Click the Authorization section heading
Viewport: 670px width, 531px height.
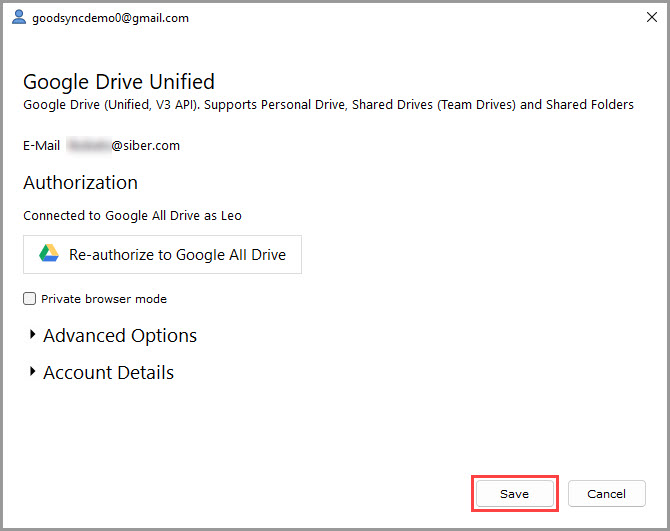[80, 183]
